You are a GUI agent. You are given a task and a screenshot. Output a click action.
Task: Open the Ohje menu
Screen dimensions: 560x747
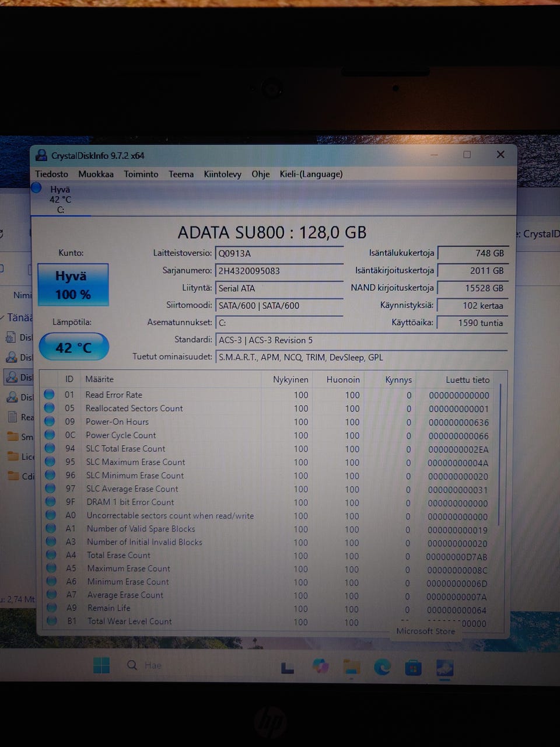point(260,174)
